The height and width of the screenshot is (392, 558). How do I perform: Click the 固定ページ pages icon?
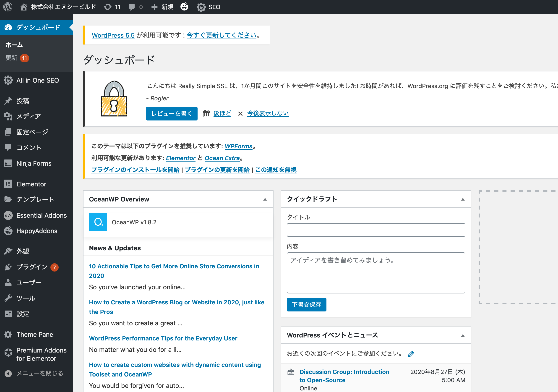(8, 132)
